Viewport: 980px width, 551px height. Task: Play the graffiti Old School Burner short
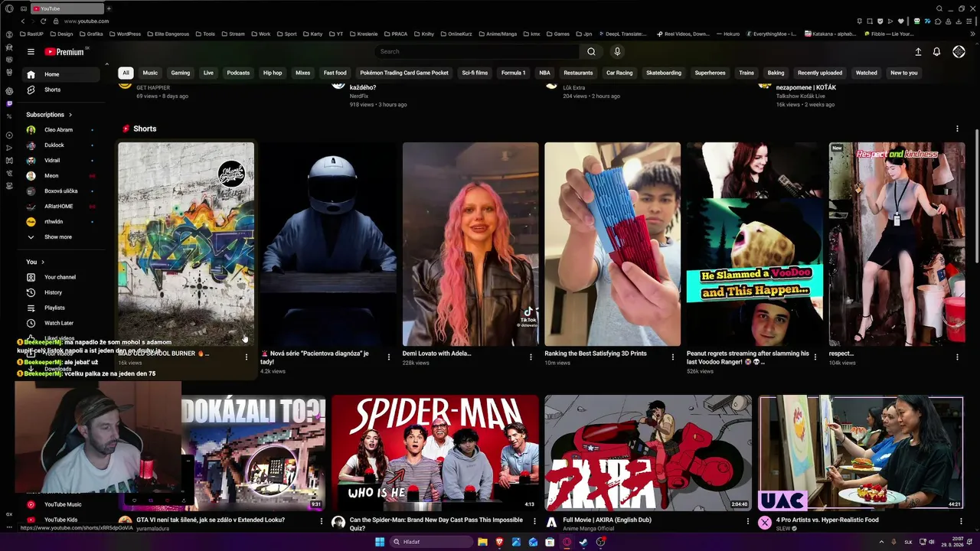pyautogui.click(x=186, y=244)
